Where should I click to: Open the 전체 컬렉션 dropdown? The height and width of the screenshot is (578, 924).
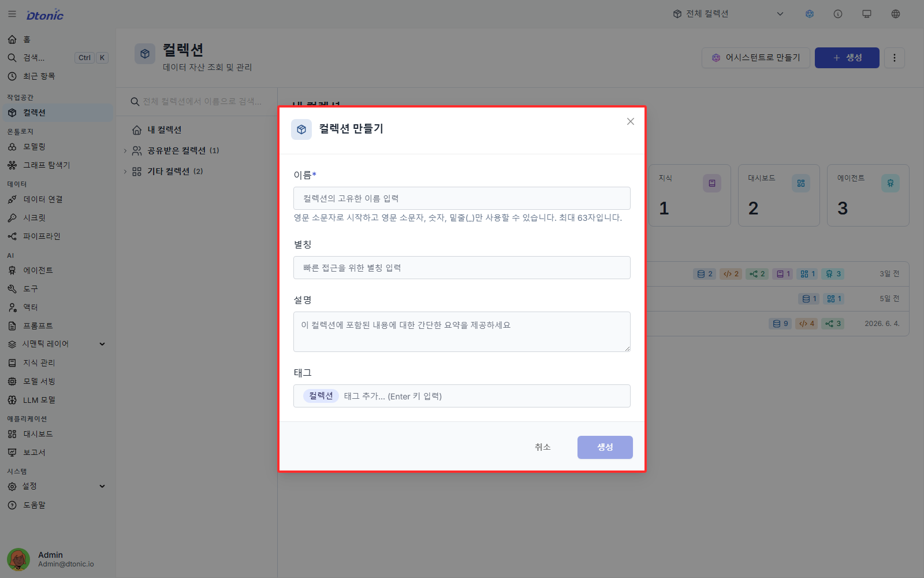(728, 14)
